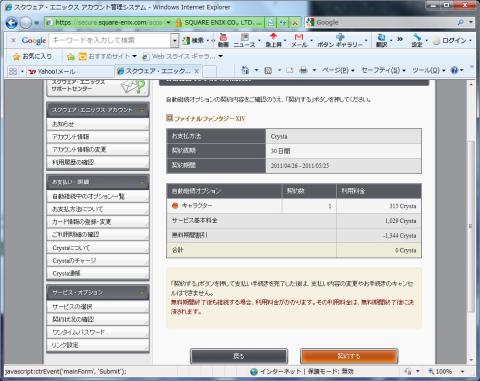Open the print options dropdown arrow
Screen dimensions: 480x381
(x=314, y=70)
